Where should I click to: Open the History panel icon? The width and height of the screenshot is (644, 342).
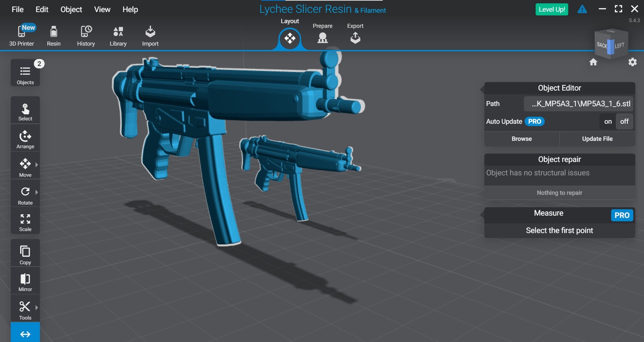(86, 35)
